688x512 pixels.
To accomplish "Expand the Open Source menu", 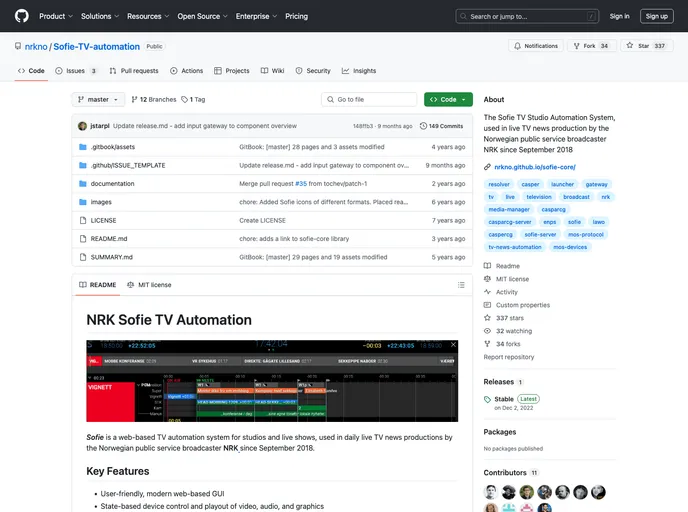I will (202, 16).
